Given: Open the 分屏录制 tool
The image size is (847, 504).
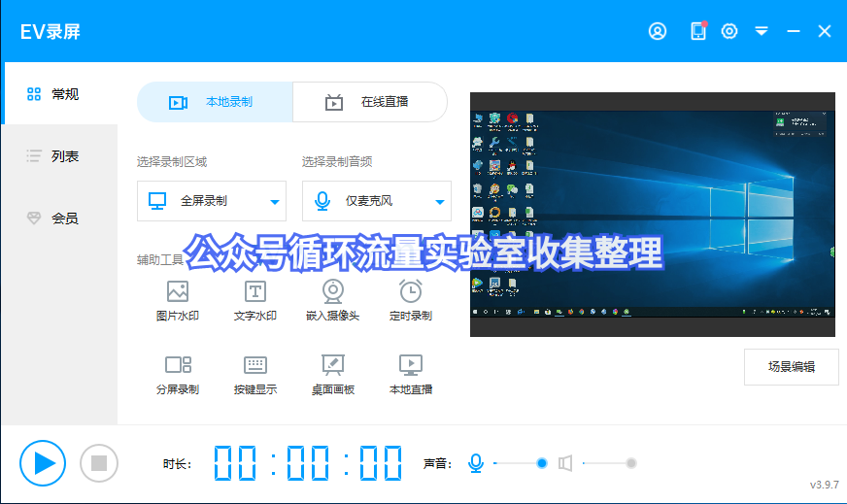Looking at the screenshot, I should (x=178, y=375).
